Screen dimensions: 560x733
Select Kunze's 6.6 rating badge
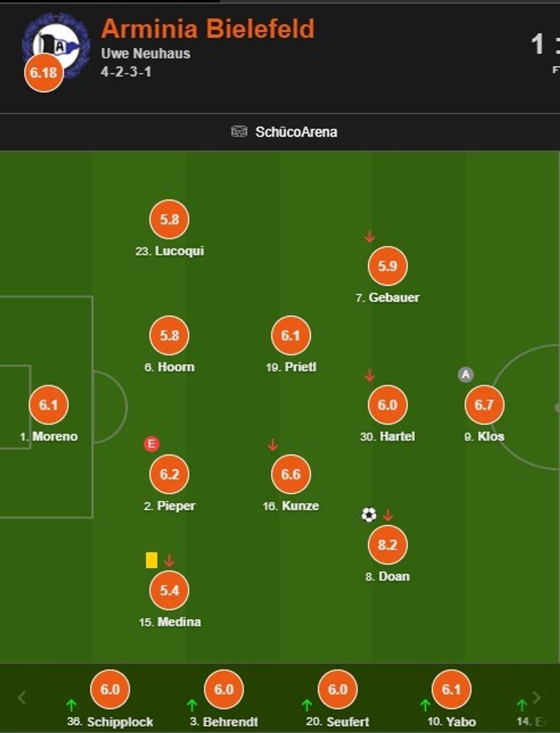coord(291,474)
